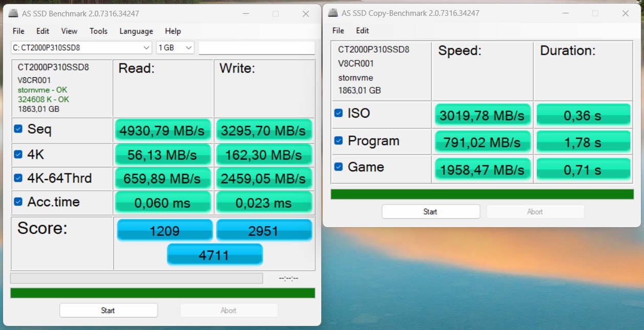Click the empty text field beside 1 GB
Viewport: 644px width, 330px height.
pos(256,48)
